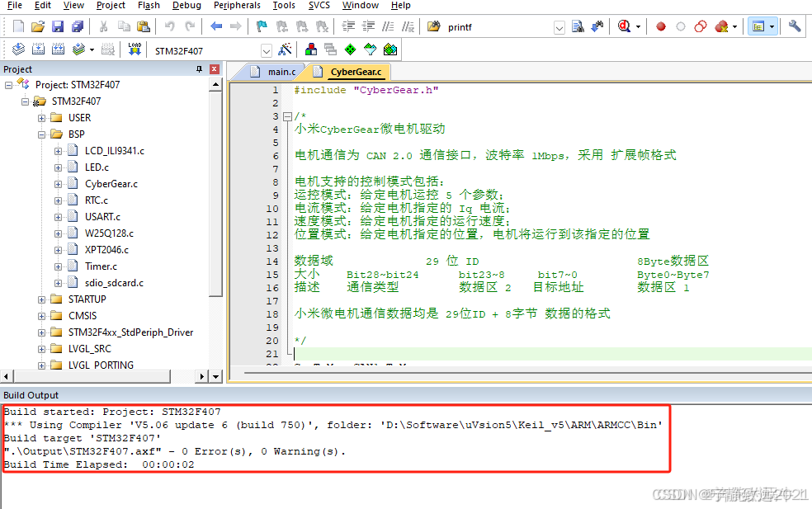Image resolution: width=812 pixels, height=509 pixels.
Task: Click the Rebuild all target files icon
Action: [58, 49]
